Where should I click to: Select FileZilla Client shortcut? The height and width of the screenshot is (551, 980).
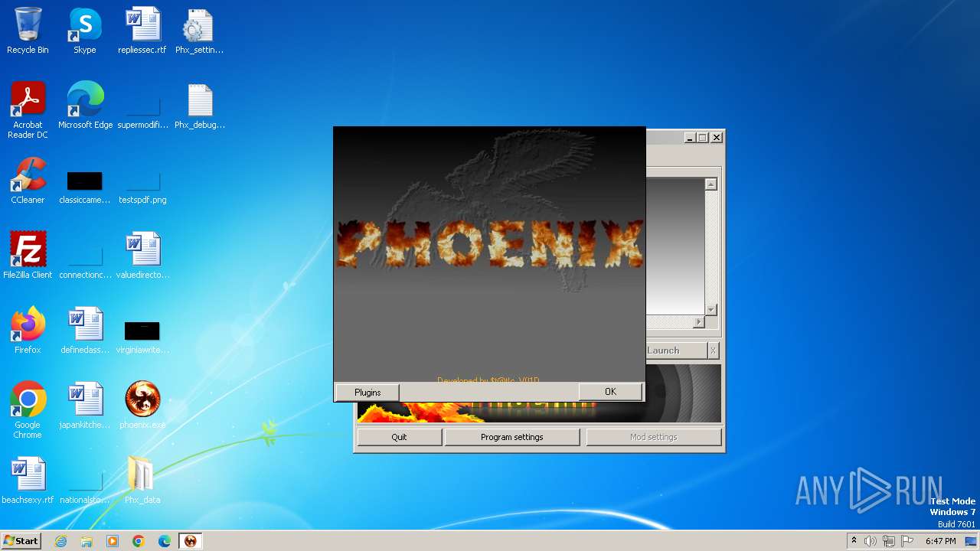[28, 256]
